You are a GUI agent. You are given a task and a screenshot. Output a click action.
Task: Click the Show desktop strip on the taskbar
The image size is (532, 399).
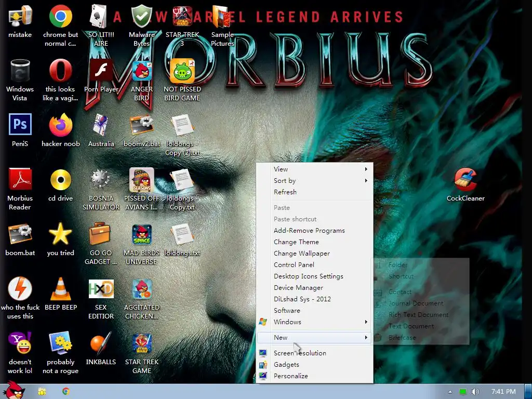point(528,392)
